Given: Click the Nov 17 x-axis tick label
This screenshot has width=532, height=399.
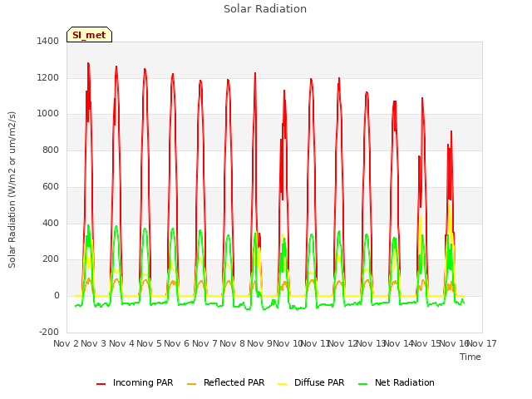Looking at the screenshot, I should [x=482, y=343].
